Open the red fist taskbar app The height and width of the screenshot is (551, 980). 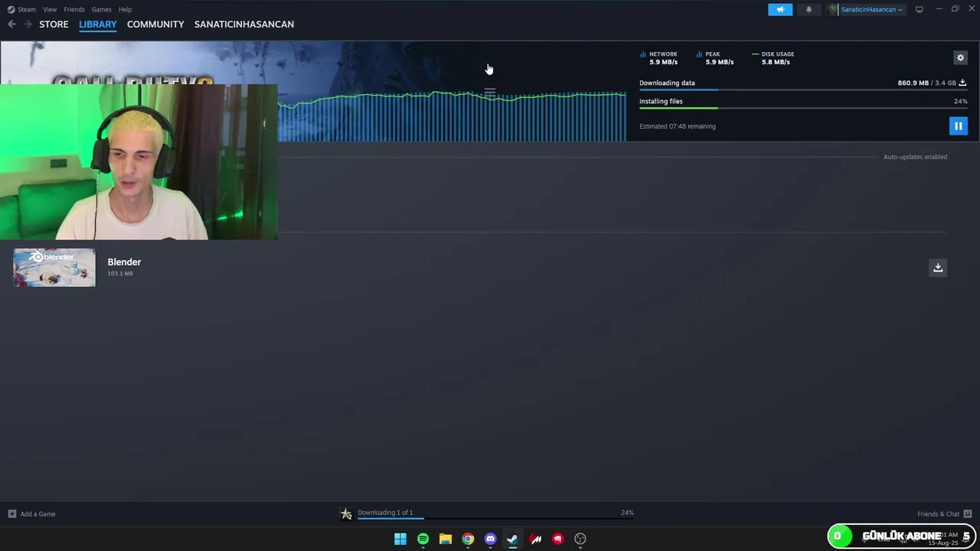(x=557, y=539)
